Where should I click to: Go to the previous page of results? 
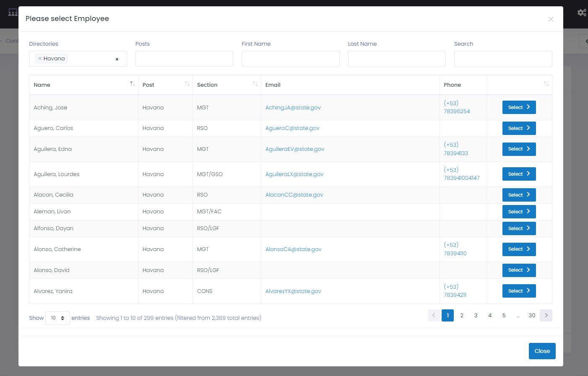pyautogui.click(x=434, y=315)
